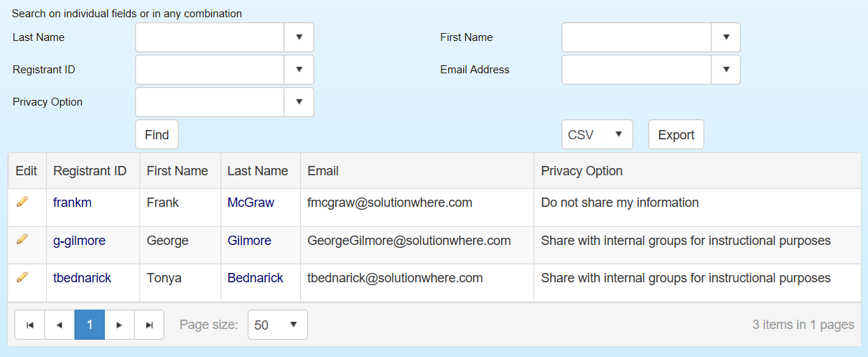This screenshot has width=868, height=357.
Task: Expand the Privacy Option dropdown arrow
Action: coord(299,102)
